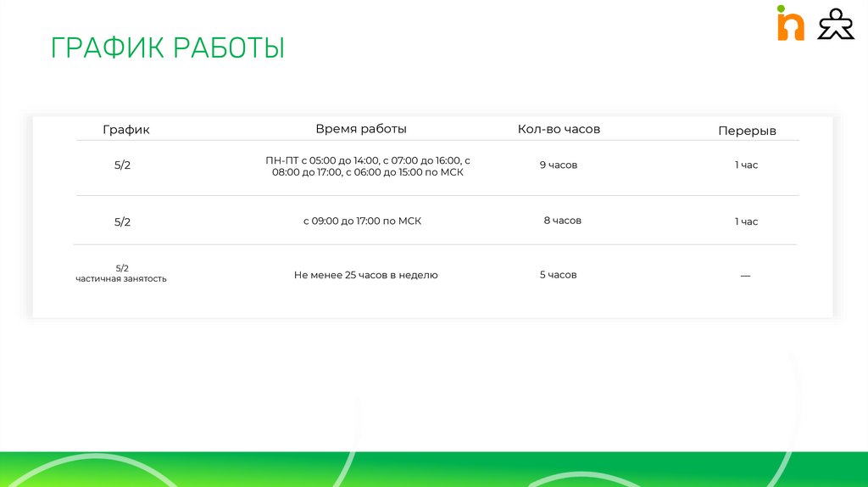Click the orange 'n' logo icon
Image resolution: width=868 pixels, height=487 pixels.
(x=791, y=23)
